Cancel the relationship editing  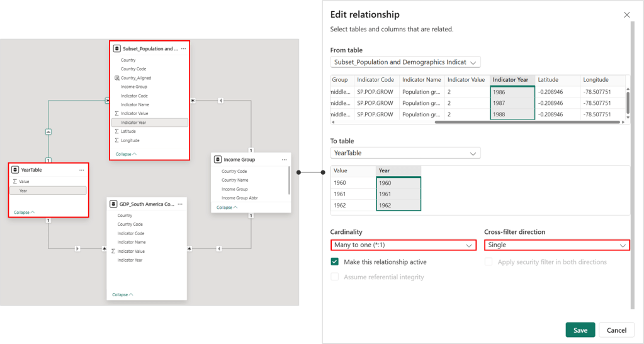click(x=616, y=330)
